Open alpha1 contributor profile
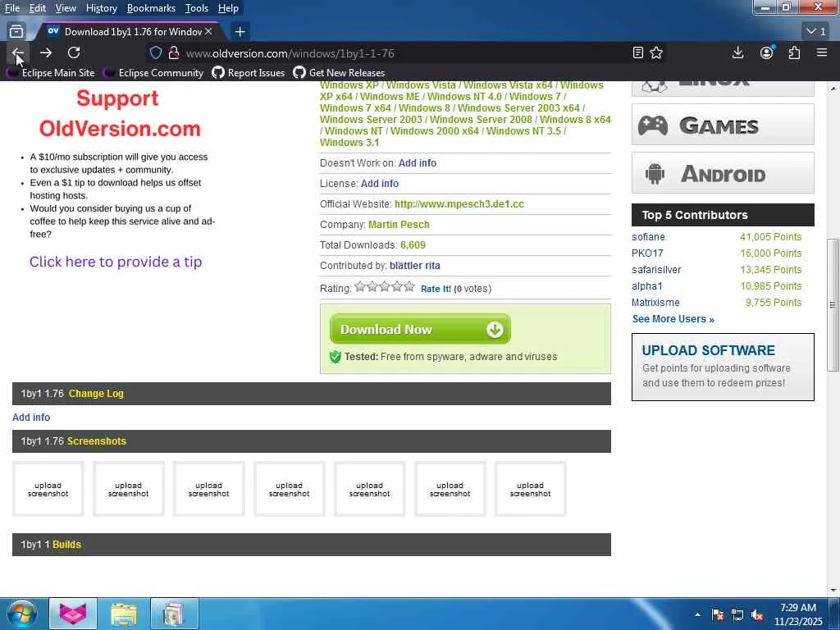This screenshot has height=630, width=840. [646, 286]
